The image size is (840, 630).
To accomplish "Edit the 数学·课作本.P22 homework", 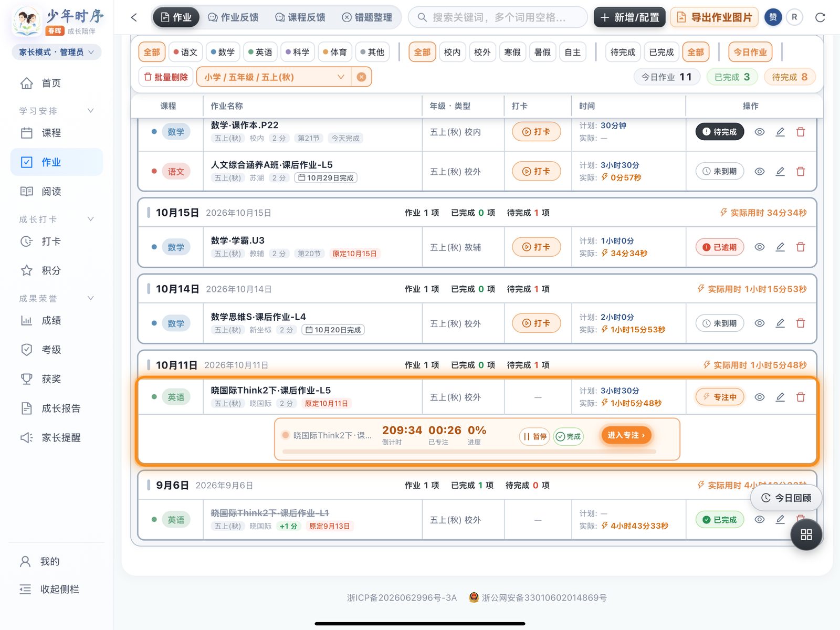I will point(780,132).
